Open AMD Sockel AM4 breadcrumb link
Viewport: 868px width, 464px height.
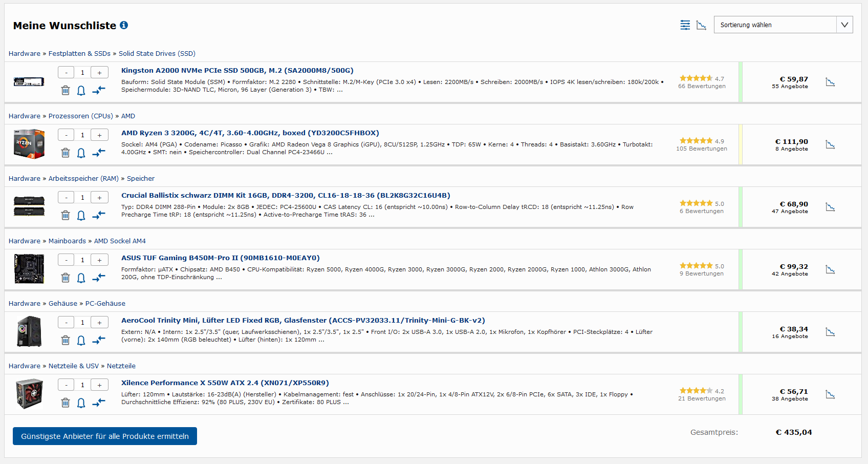[x=120, y=241]
